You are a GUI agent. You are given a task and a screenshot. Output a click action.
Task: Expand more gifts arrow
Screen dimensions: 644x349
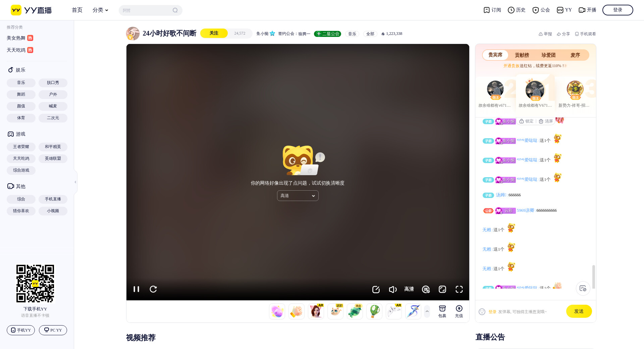(x=427, y=311)
